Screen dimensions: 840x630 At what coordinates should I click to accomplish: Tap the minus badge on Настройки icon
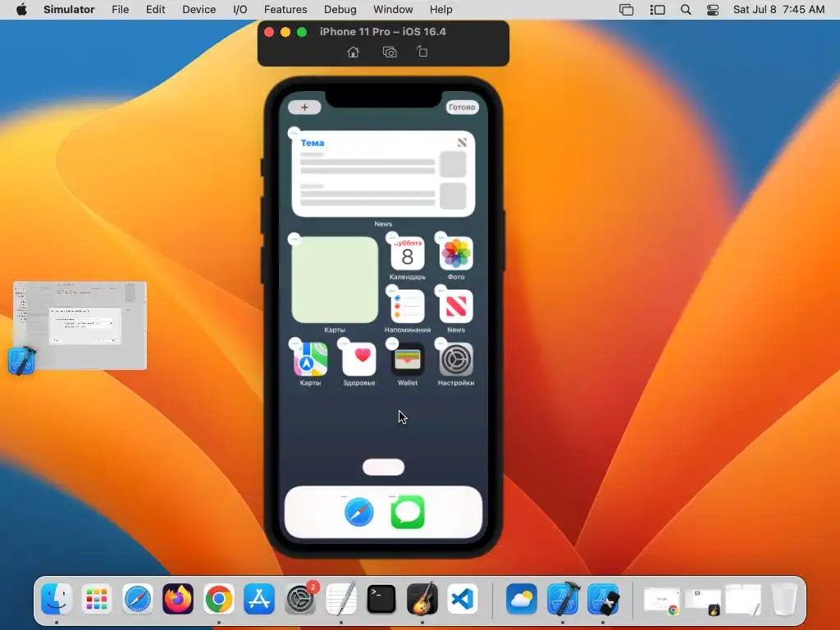[x=441, y=344]
